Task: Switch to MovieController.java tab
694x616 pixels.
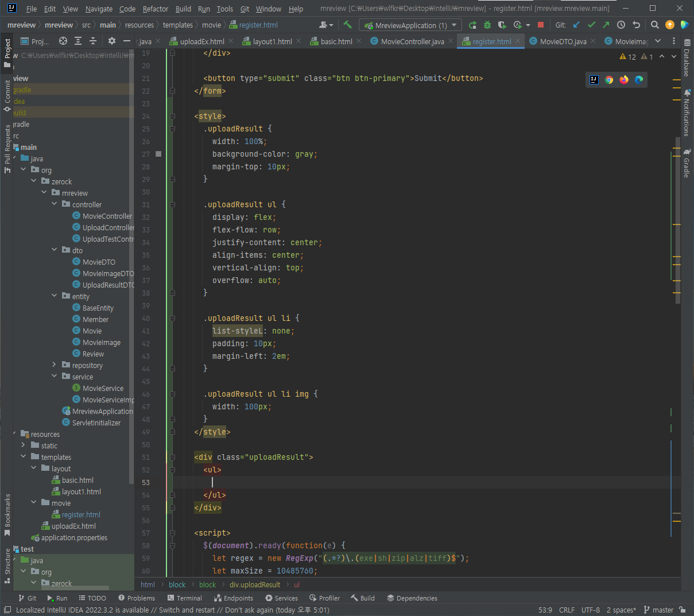Action: pos(412,41)
